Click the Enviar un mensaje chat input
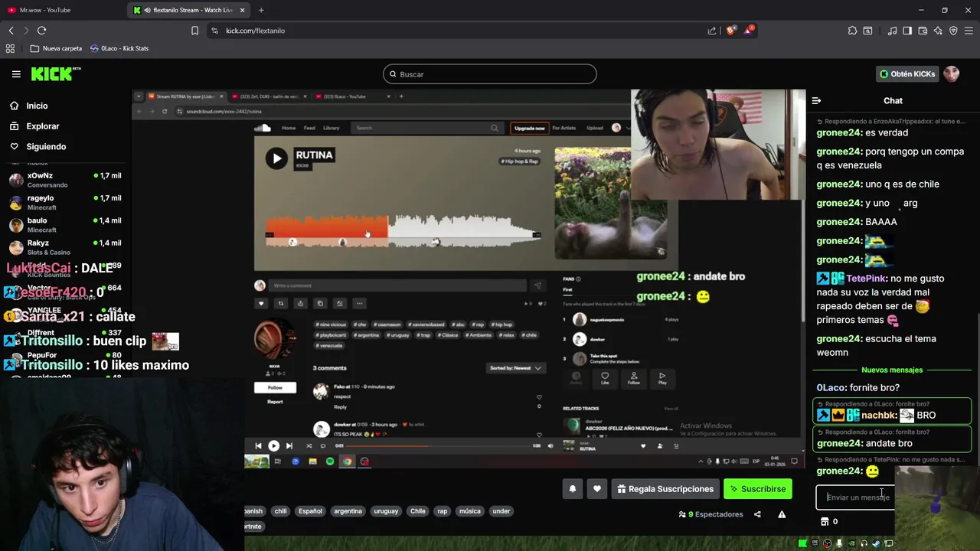 [856, 497]
